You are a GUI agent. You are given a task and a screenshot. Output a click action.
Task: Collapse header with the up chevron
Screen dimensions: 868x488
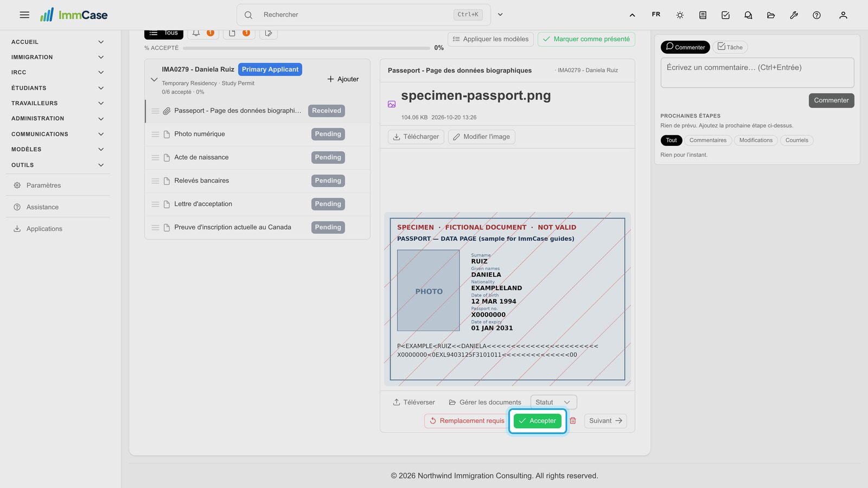click(632, 15)
